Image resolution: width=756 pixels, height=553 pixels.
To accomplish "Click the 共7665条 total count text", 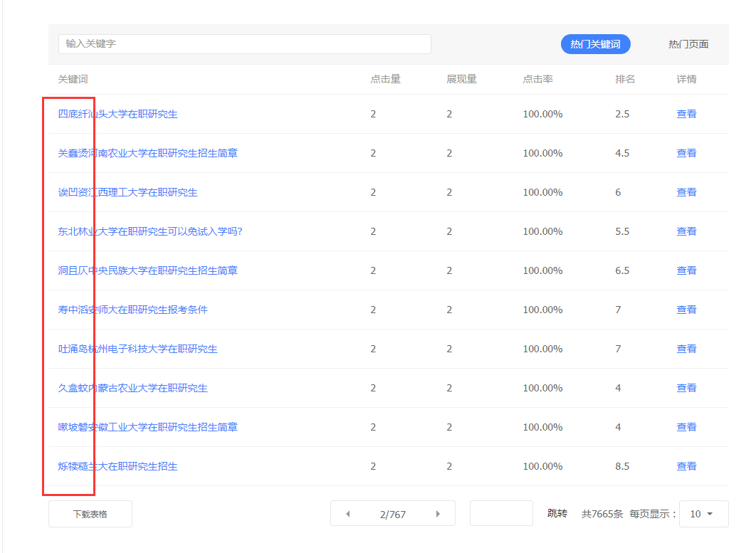I will point(602,514).
